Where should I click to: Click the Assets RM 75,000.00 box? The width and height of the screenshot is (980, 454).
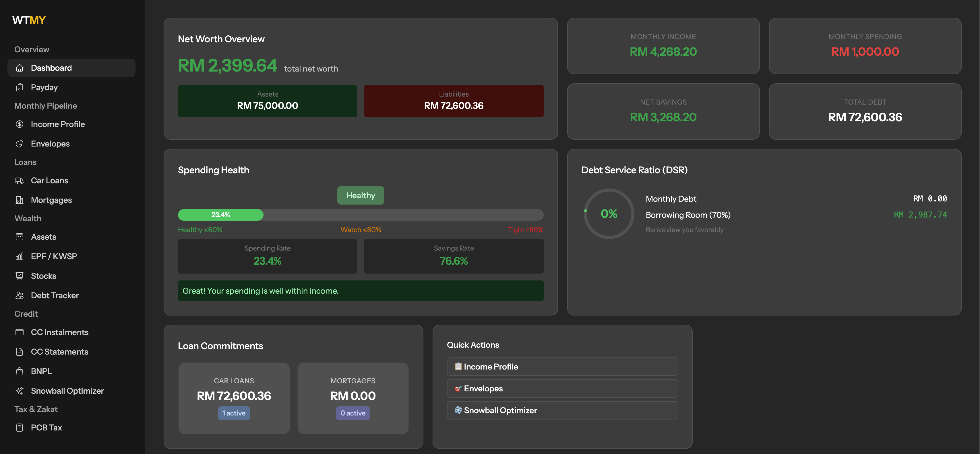point(268,101)
